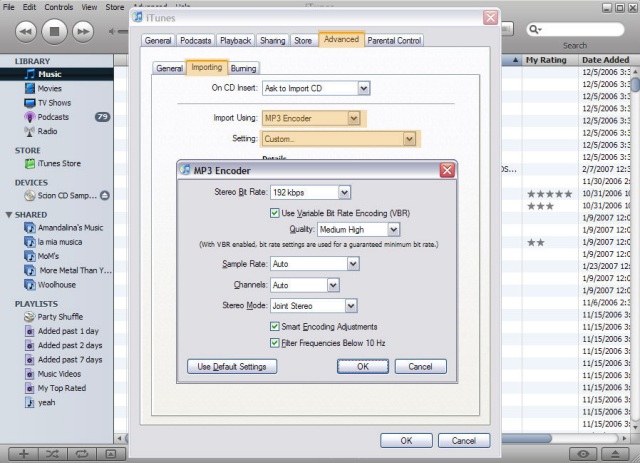The height and width of the screenshot is (463, 640).
Task: Open More Metal Than You shared library
Action: [x=76, y=270]
